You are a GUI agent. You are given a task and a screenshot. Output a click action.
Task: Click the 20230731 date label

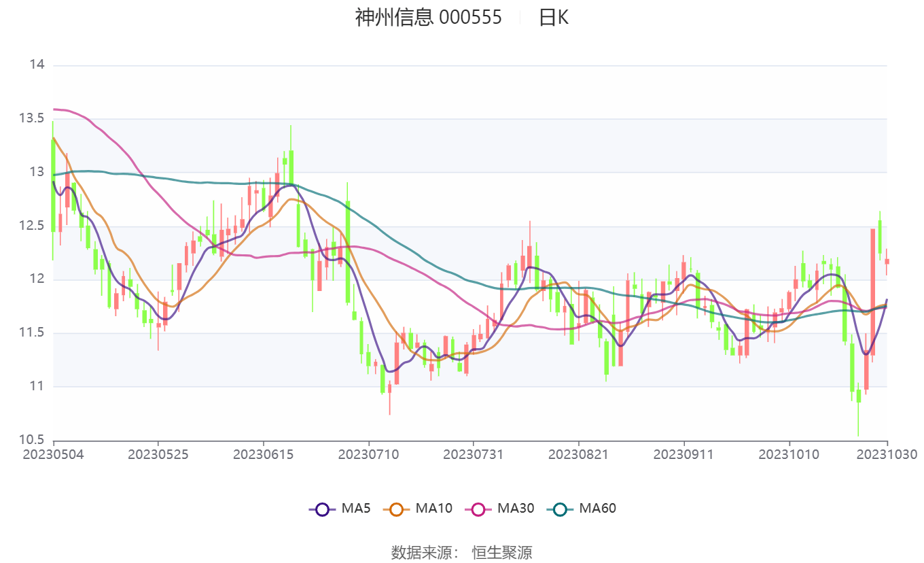click(x=474, y=454)
